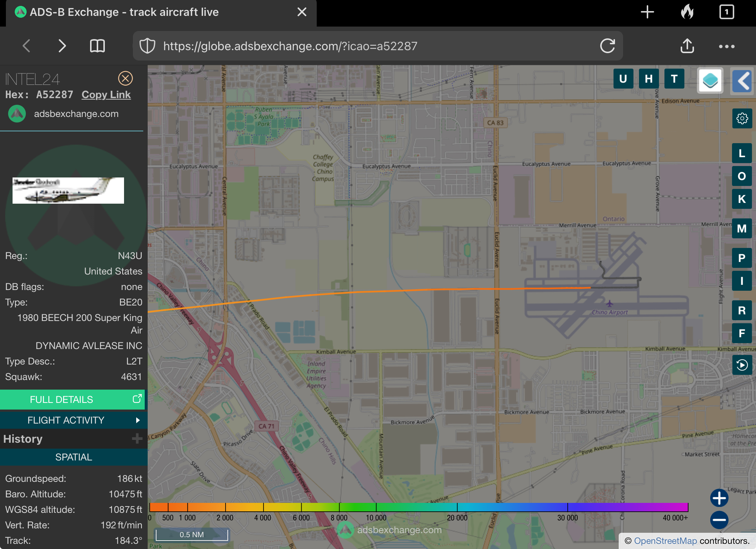Expand History with the plus icon
This screenshot has height=549, width=756.
(137, 439)
